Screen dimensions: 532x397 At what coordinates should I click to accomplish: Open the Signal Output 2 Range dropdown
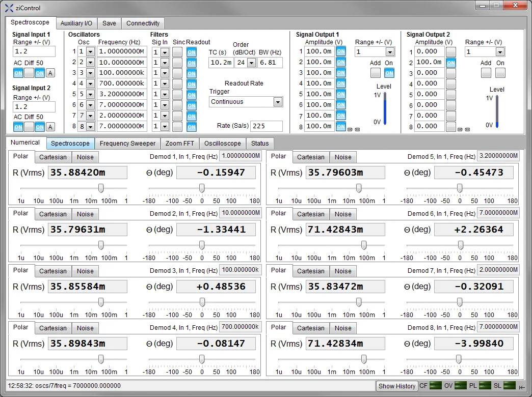pos(500,52)
